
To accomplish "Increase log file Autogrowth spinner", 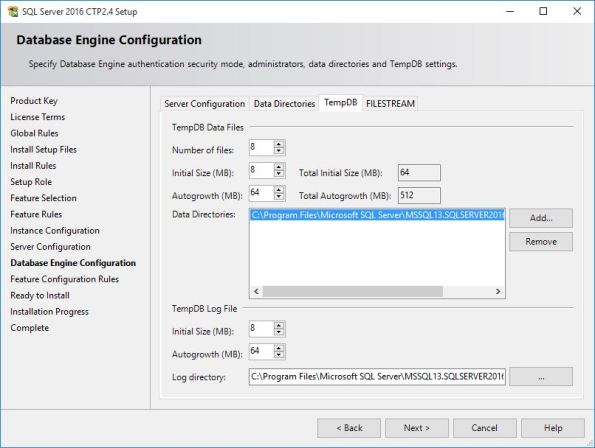I will 279,348.
